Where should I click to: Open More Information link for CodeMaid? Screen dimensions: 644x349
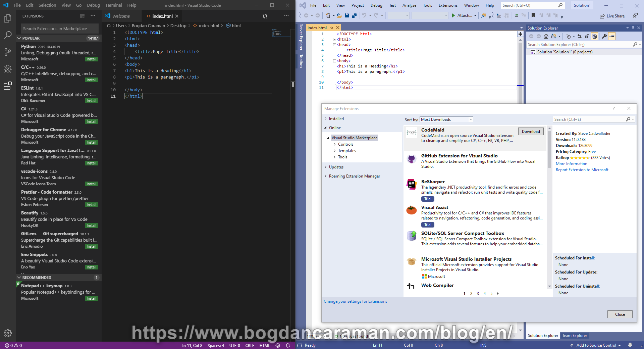[x=572, y=164]
